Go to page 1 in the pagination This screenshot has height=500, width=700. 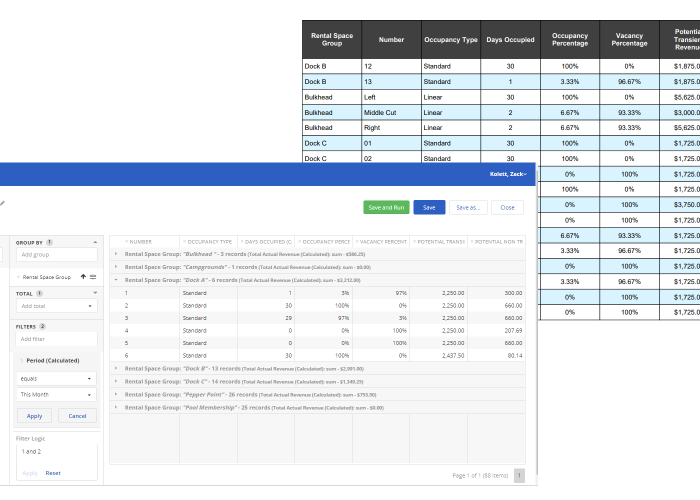(519, 475)
